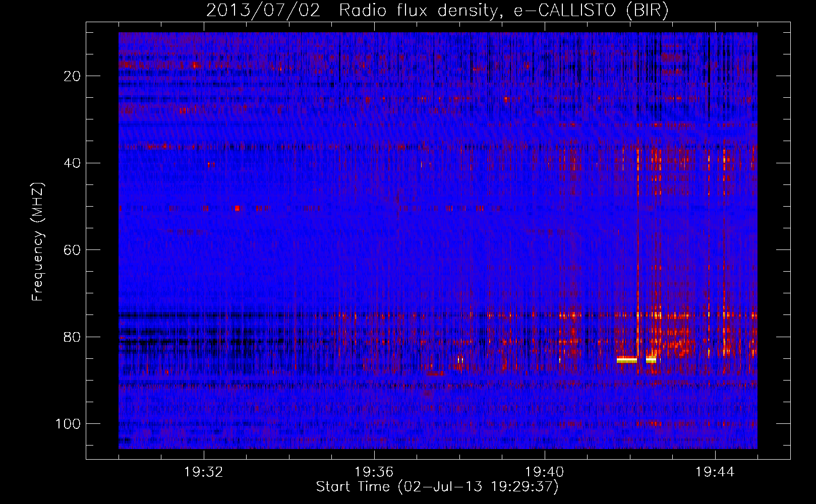Click the plot title '2013/07/02 Radio flux density, e-CALLISTO (BIR)'
Image resolution: width=816 pixels, height=504 pixels.
pyautogui.click(x=437, y=11)
